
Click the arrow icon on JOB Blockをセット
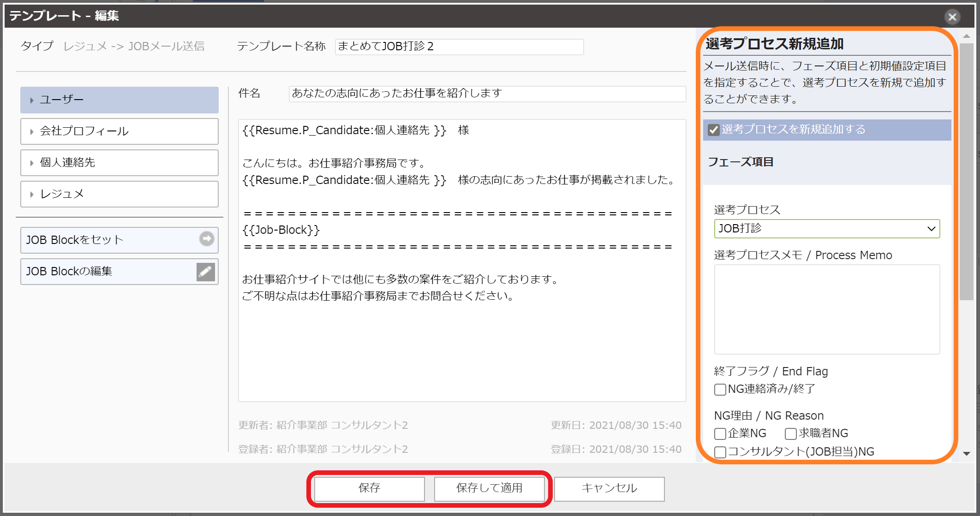(206, 239)
